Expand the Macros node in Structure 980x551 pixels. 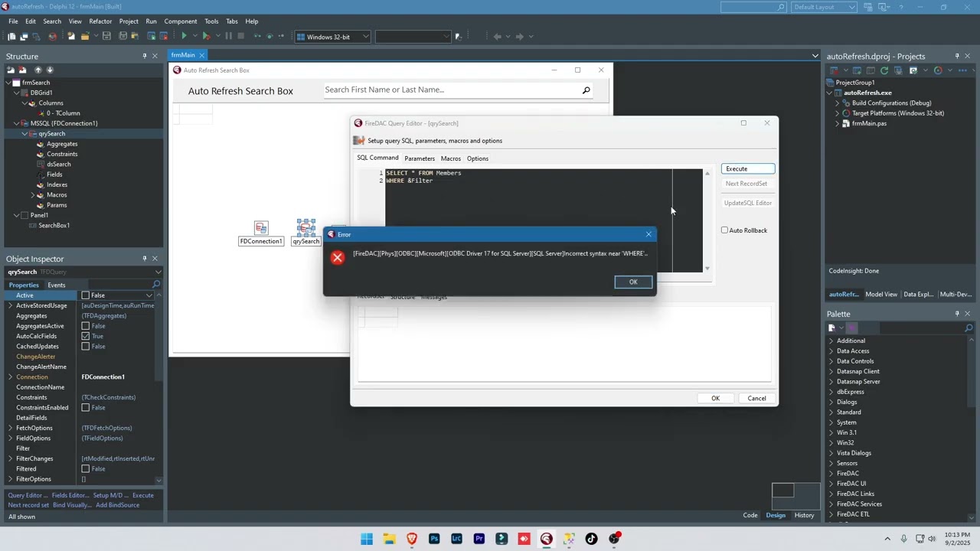pos(32,195)
